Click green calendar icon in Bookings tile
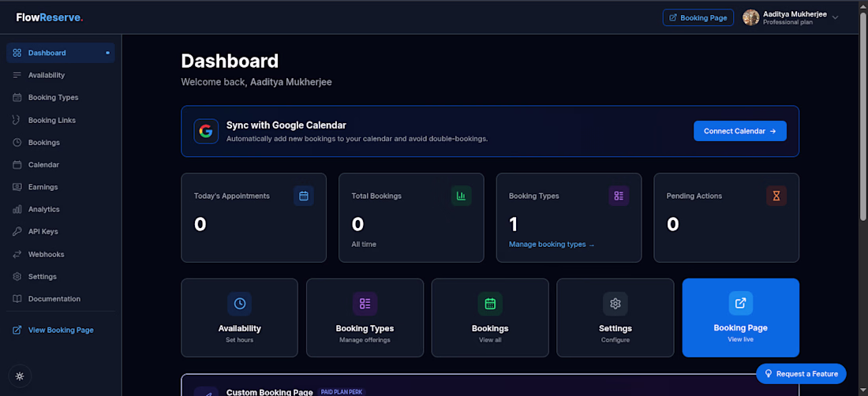The height and width of the screenshot is (396, 868). click(490, 304)
